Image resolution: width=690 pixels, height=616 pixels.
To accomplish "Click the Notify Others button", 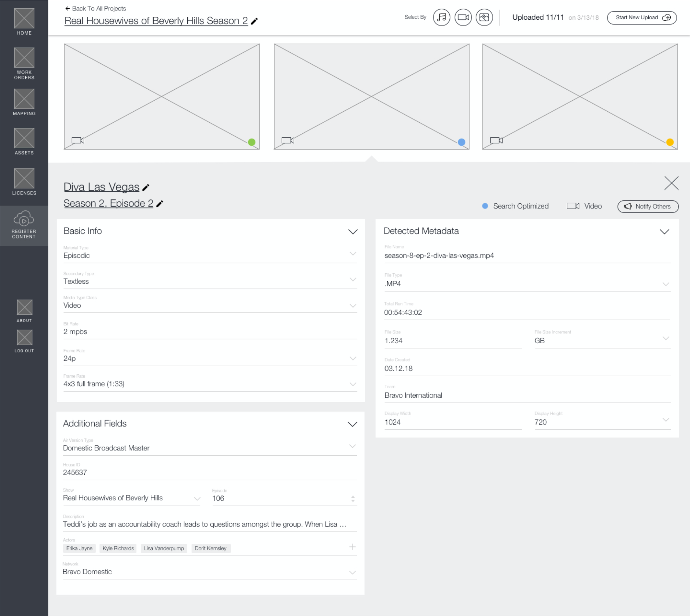I will tap(648, 206).
